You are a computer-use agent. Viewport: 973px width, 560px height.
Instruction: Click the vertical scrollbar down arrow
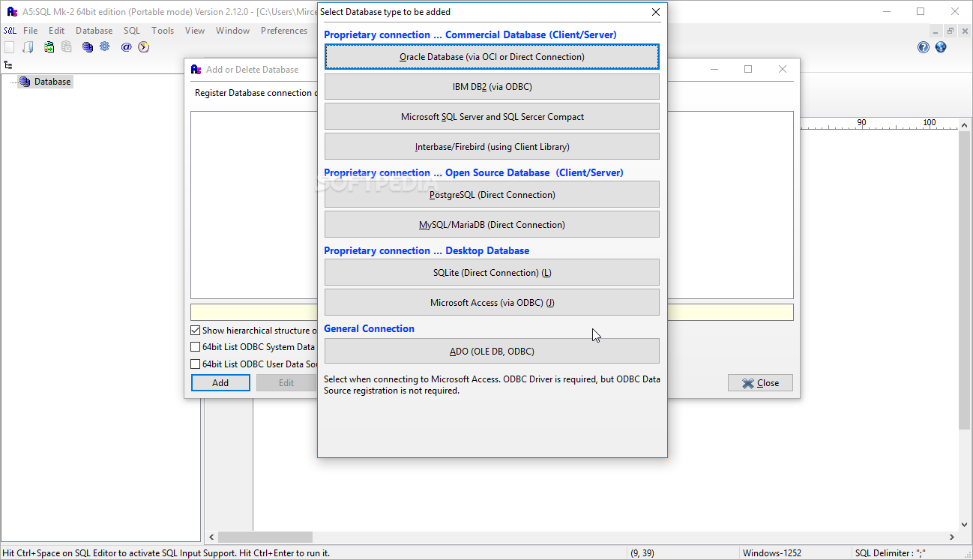[x=966, y=525]
